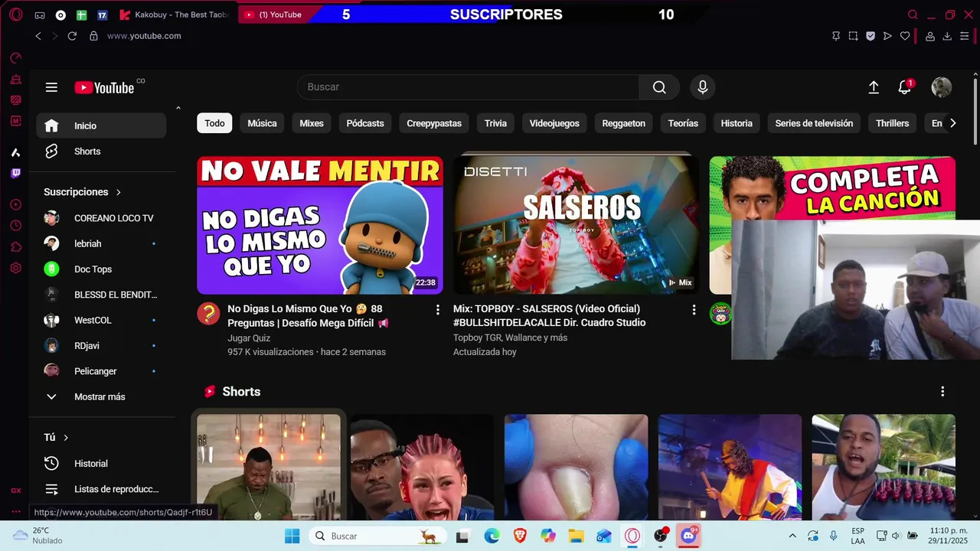Open the Jugar Quiz channel link
980x551 pixels.
249,337
